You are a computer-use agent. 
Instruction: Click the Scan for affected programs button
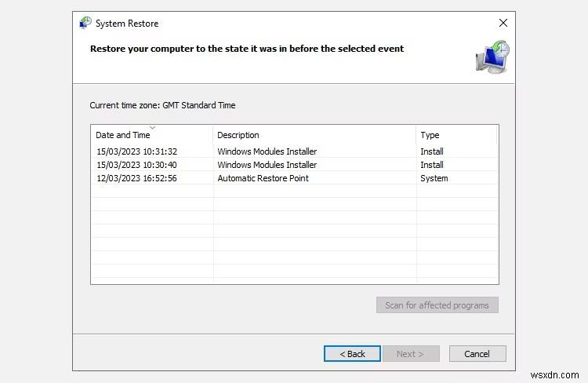(x=437, y=305)
